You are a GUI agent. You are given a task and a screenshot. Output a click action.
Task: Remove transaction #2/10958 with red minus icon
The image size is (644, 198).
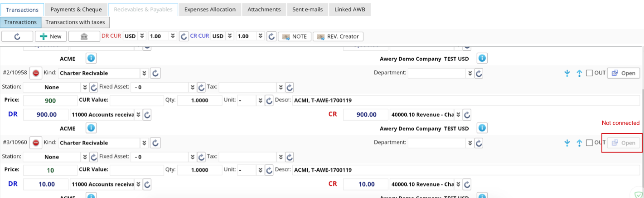[36, 73]
